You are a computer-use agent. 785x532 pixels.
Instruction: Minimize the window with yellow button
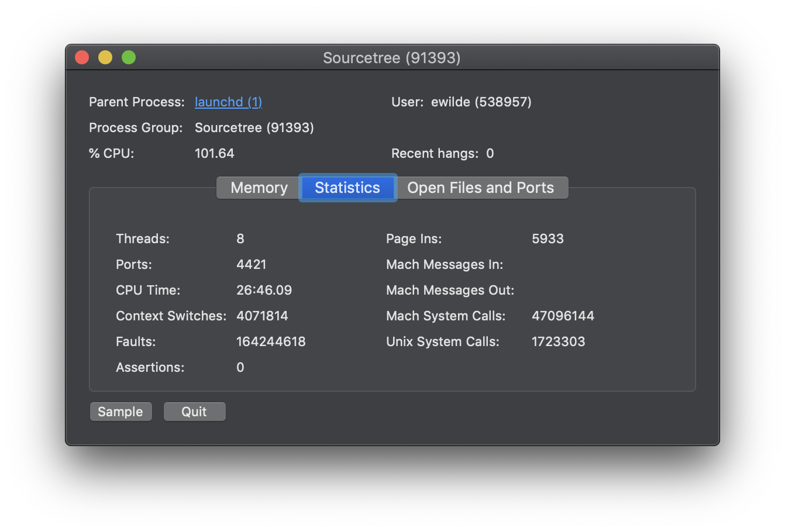(x=105, y=57)
